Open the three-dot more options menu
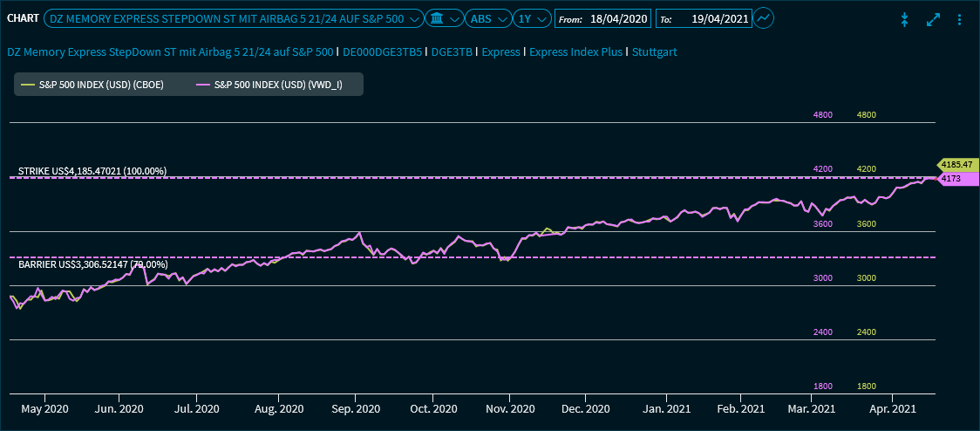The height and width of the screenshot is (431, 980). tap(960, 19)
